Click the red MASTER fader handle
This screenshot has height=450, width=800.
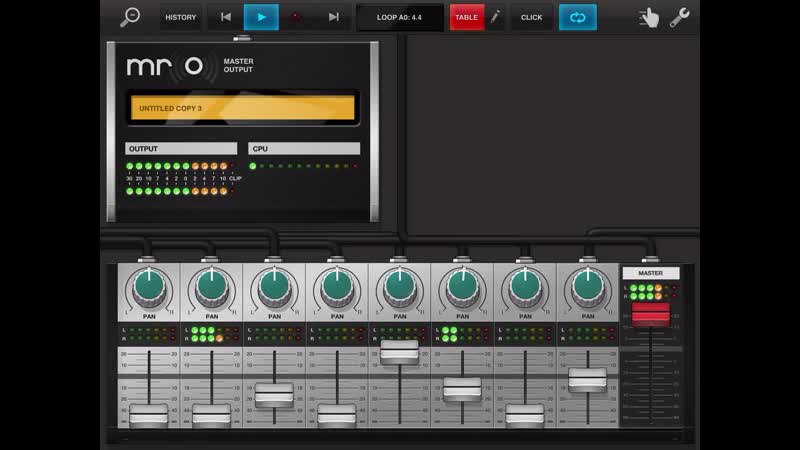point(651,314)
